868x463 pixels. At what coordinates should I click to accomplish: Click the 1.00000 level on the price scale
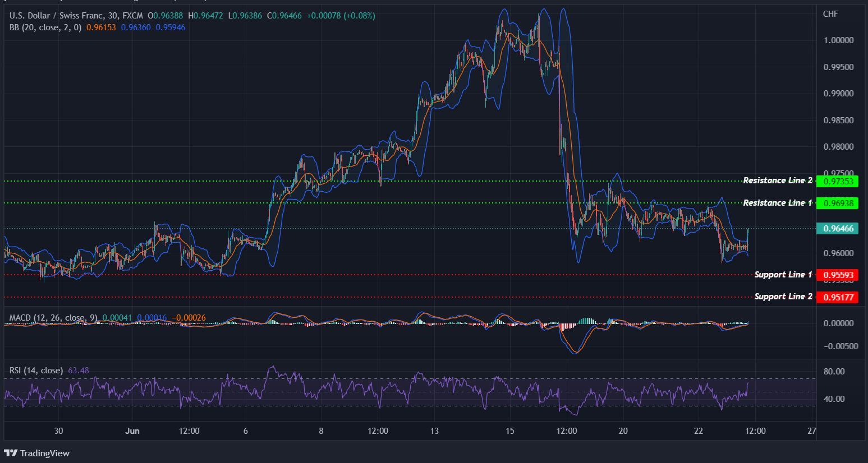pyautogui.click(x=839, y=40)
